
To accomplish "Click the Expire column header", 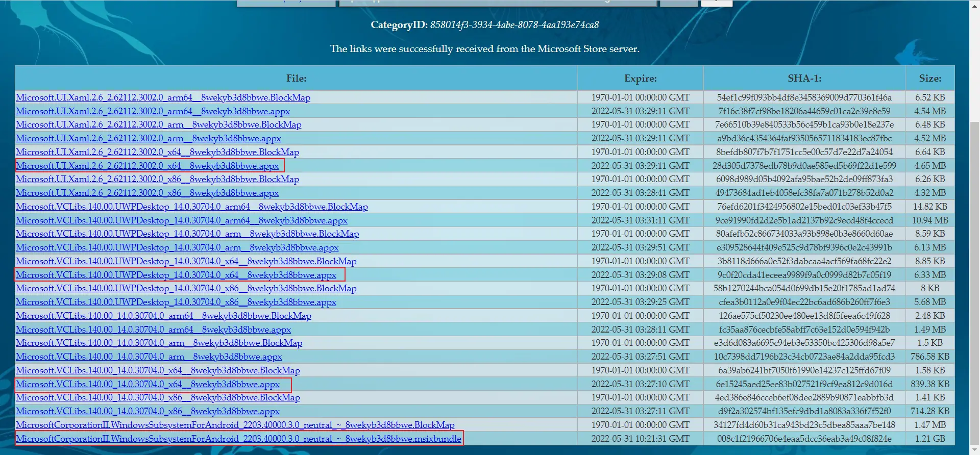I will (640, 79).
